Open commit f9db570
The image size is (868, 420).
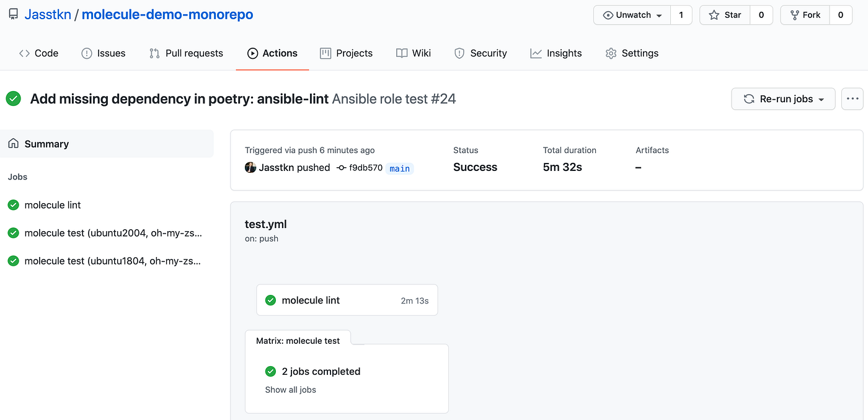coord(366,167)
